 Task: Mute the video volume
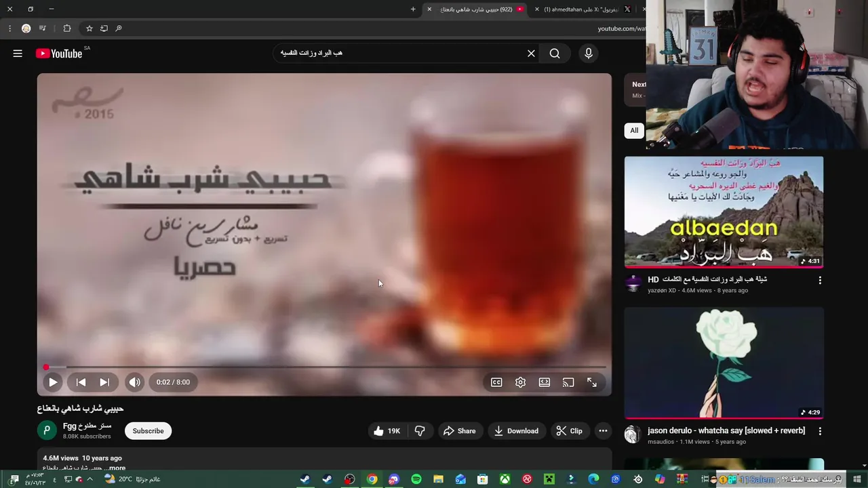pyautogui.click(x=135, y=382)
